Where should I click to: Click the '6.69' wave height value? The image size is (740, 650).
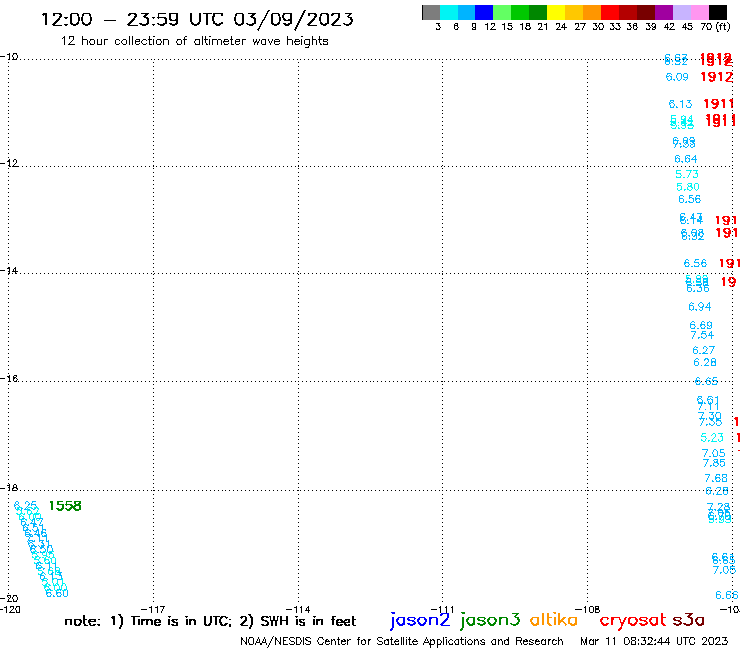pyautogui.click(x=701, y=325)
